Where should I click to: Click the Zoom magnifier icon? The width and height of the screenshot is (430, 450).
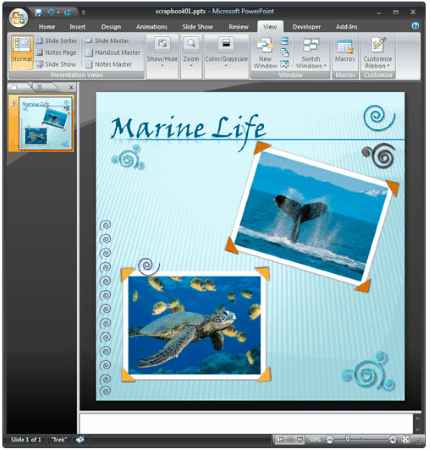coord(191,44)
